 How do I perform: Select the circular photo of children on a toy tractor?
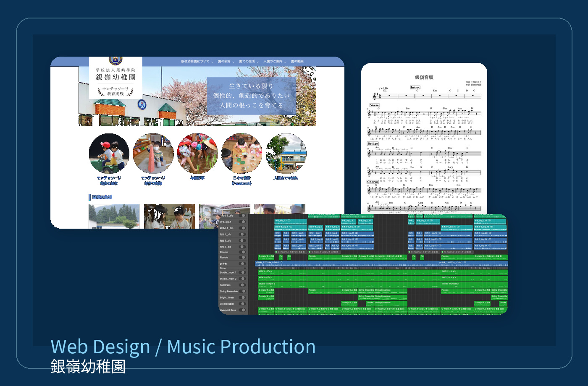(x=109, y=154)
